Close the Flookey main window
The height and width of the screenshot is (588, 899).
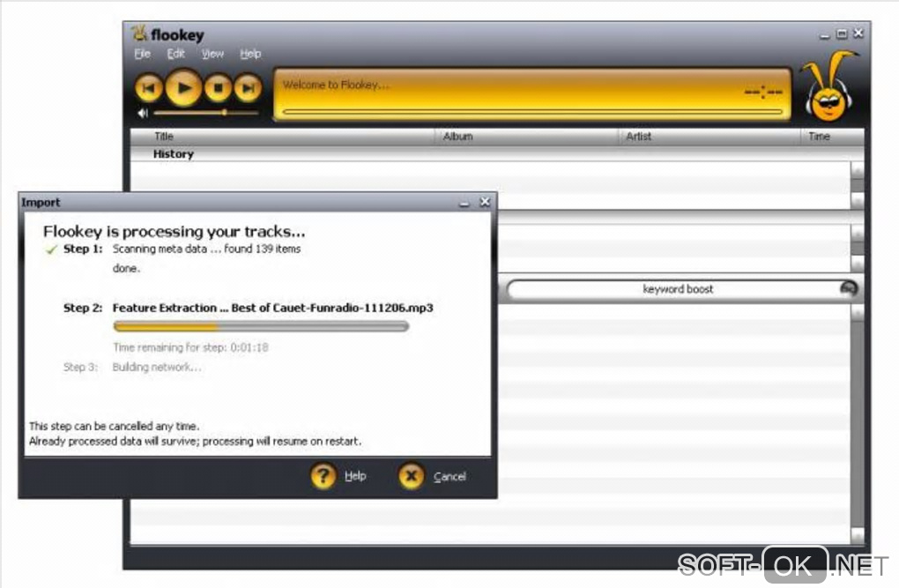[858, 33]
